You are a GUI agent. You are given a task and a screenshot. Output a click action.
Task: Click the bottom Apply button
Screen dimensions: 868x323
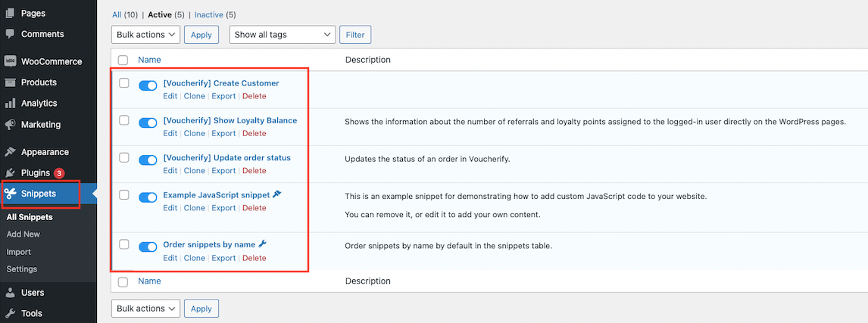click(201, 308)
